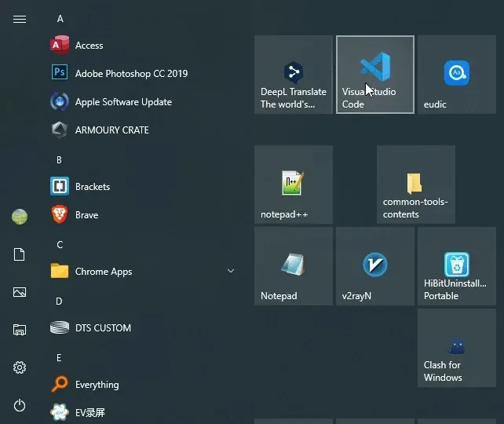Open the eudic tile

coord(457,75)
